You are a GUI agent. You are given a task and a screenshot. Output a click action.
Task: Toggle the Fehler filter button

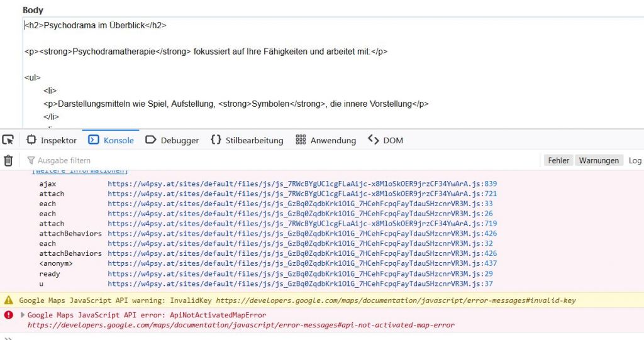pos(558,160)
